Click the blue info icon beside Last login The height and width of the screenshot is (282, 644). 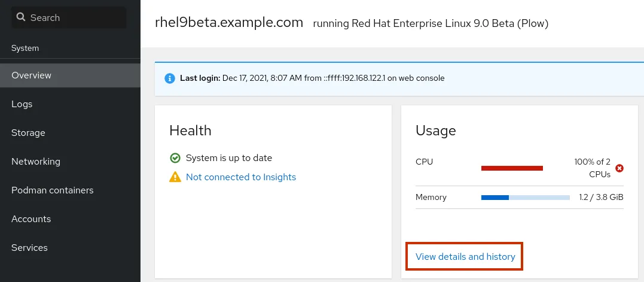point(170,78)
